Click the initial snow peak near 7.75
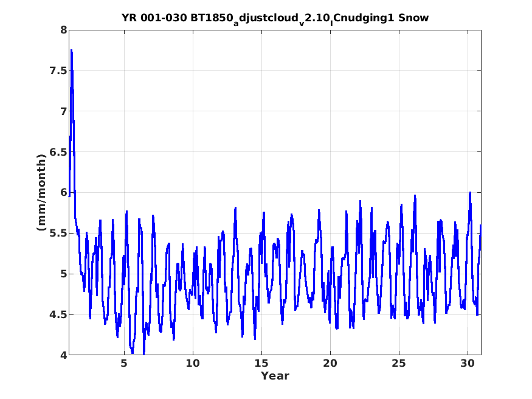The width and height of the screenshot is (532, 399). click(x=72, y=51)
